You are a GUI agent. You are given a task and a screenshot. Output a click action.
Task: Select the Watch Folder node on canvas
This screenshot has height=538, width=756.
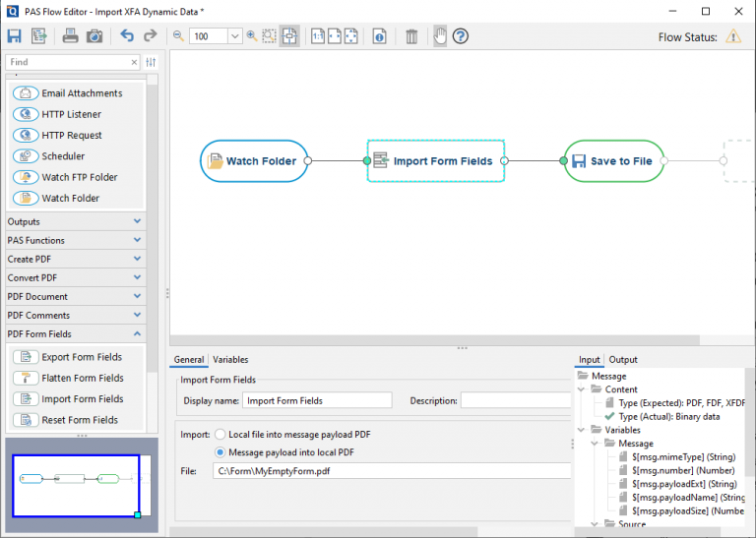pos(254,161)
